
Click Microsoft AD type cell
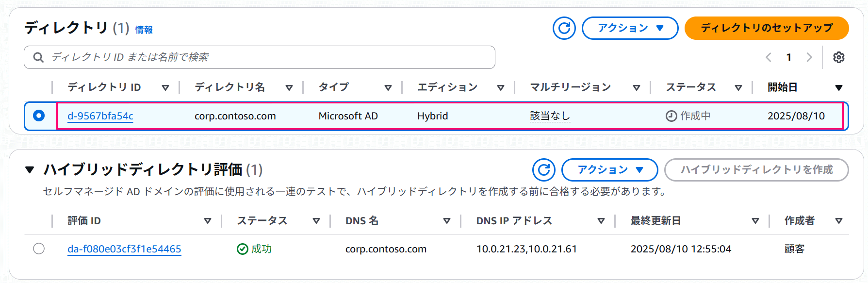(348, 116)
